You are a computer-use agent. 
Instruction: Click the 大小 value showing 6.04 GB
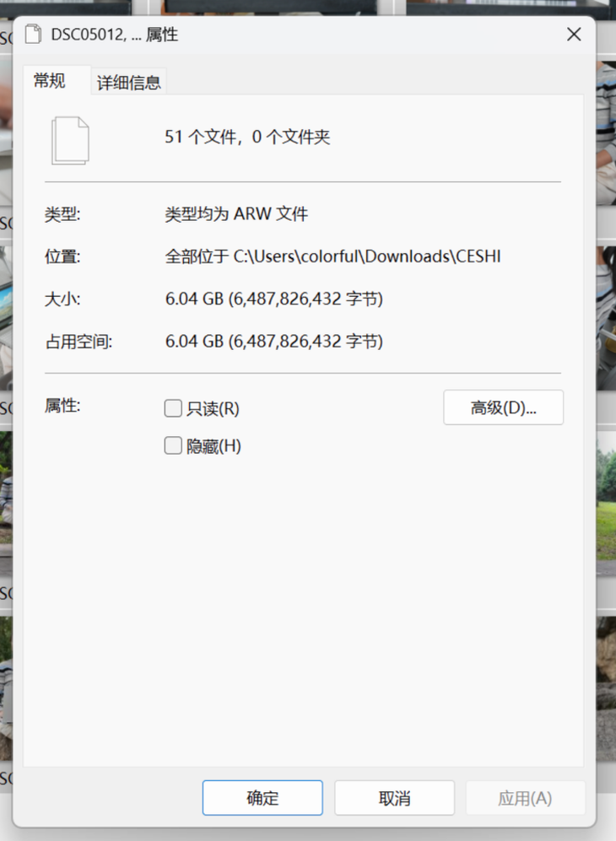tap(273, 299)
